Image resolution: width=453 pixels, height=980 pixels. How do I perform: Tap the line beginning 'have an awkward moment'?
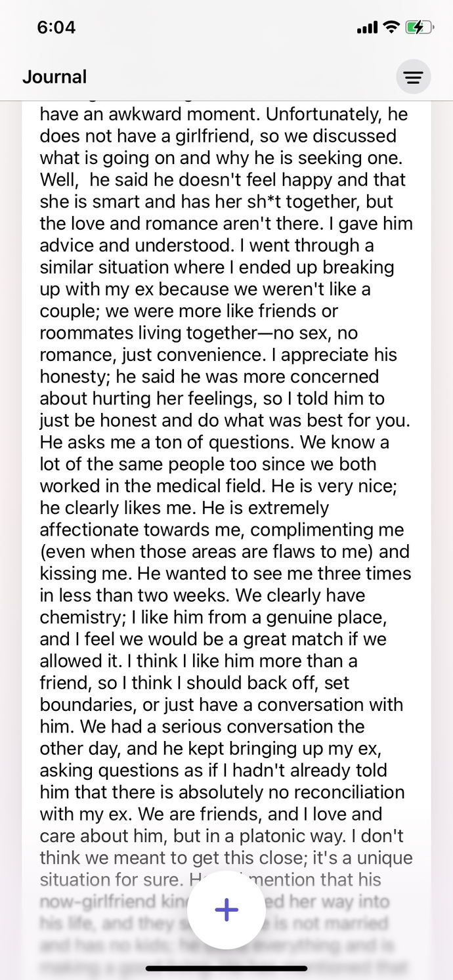coord(224,114)
